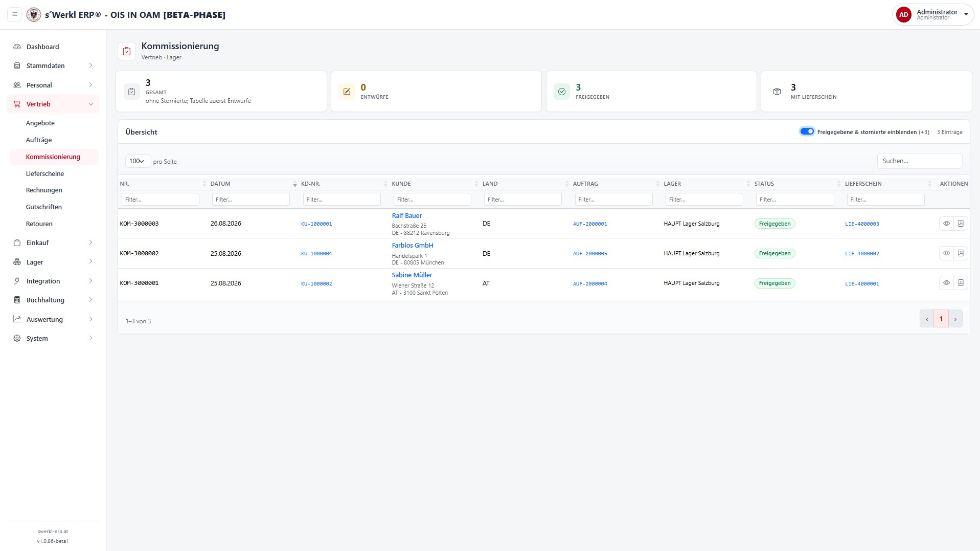Open delivery note link LIE-4000001
The width and height of the screenshot is (980, 551).
click(x=862, y=283)
